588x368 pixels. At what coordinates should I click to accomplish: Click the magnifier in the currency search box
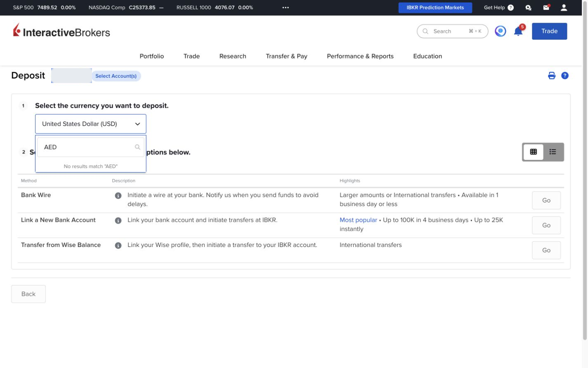click(x=137, y=147)
